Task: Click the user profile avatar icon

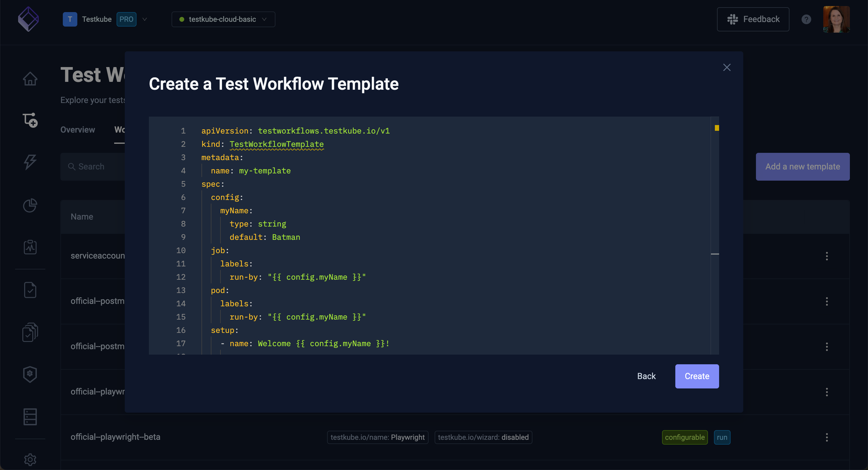Action: click(835, 19)
